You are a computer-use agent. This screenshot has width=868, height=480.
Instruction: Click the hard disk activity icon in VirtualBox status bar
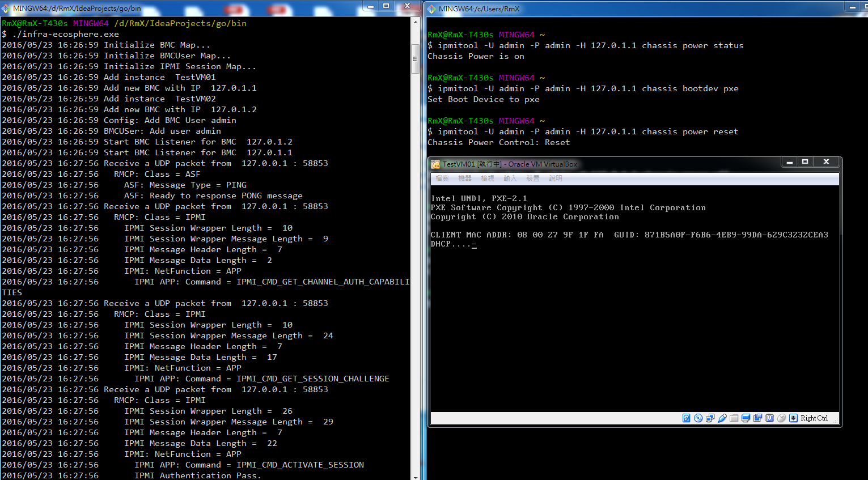[x=686, y=418]
